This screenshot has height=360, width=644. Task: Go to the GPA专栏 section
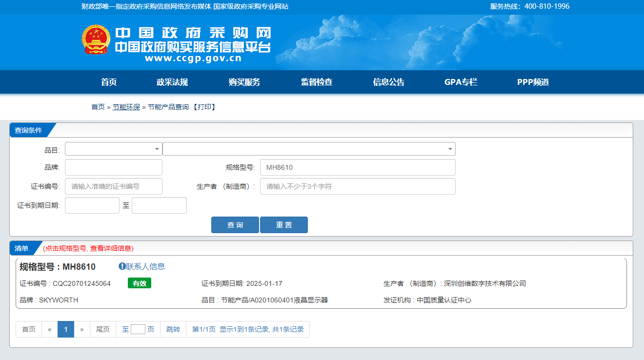click(x=460, y=82)
